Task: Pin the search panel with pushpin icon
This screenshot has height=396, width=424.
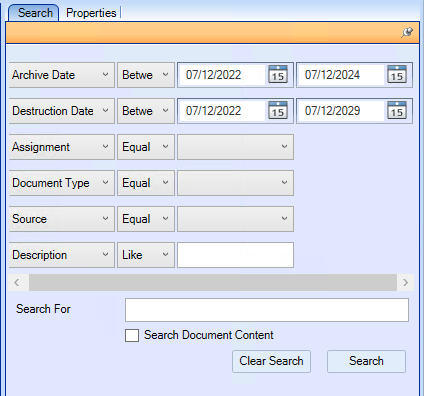Action: [407, 32]
